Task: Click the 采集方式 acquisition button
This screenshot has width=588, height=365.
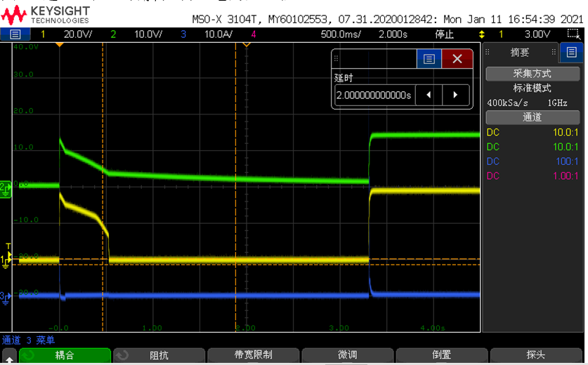Action: pyautogui.click(x=533, y=74)
